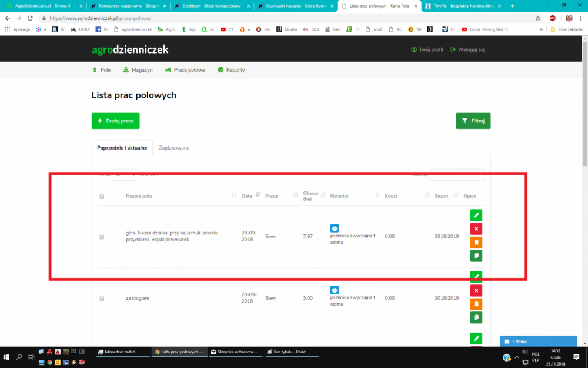Click the agrodzienniczek logo

coord(130,49)
